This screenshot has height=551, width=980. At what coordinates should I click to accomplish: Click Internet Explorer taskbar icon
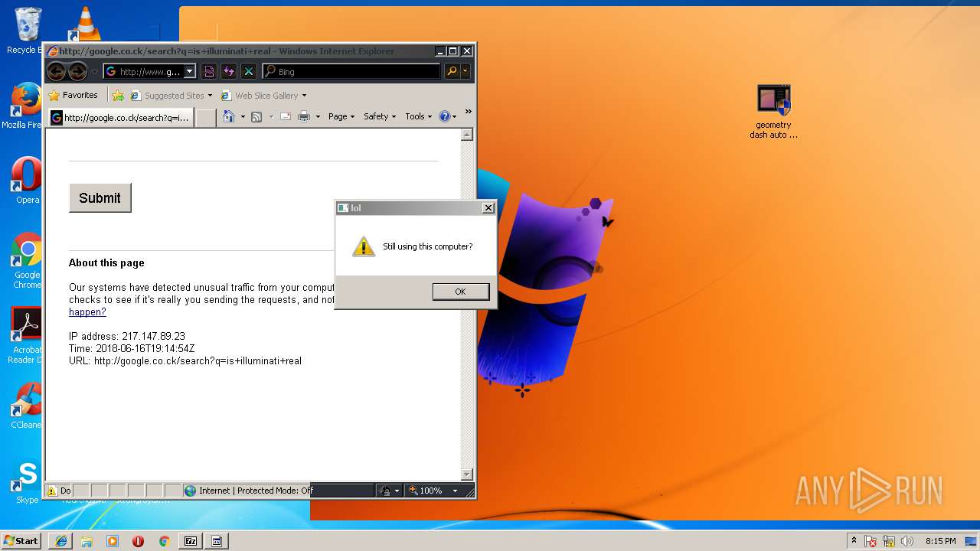pos(61,541)
